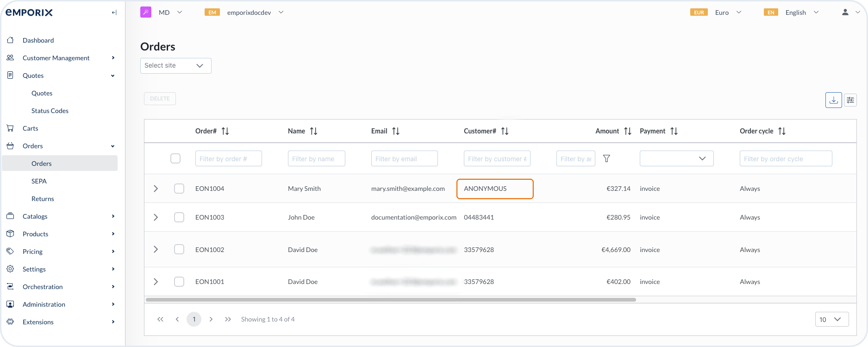The height and width of the screenshot is (347, 868).
Task: Click the last page double-arrow icon
Action: (228, 319)
